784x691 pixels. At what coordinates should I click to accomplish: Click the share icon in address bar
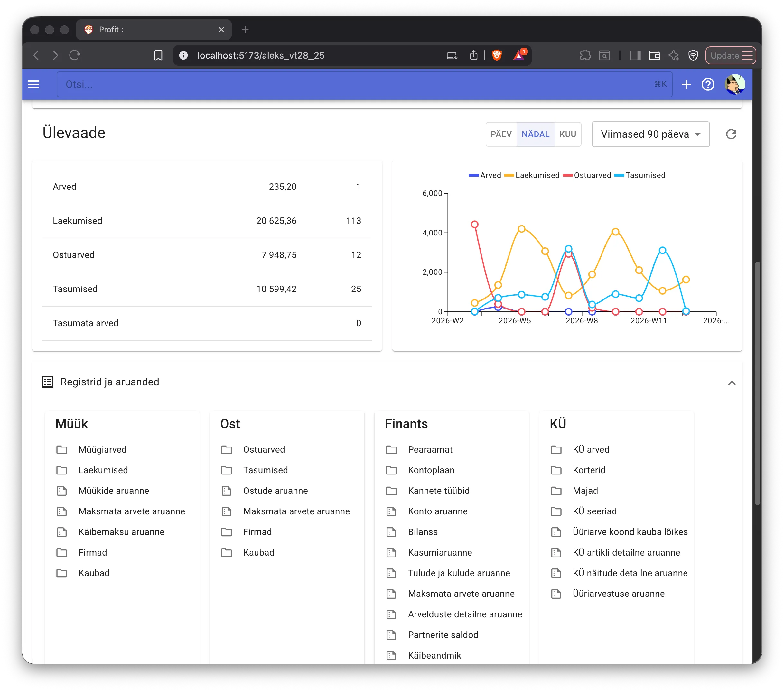(x=474, y=56)
